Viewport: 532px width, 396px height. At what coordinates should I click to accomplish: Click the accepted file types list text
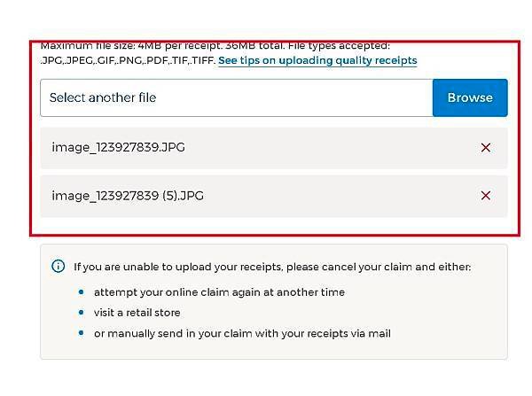tap(128, 60)
